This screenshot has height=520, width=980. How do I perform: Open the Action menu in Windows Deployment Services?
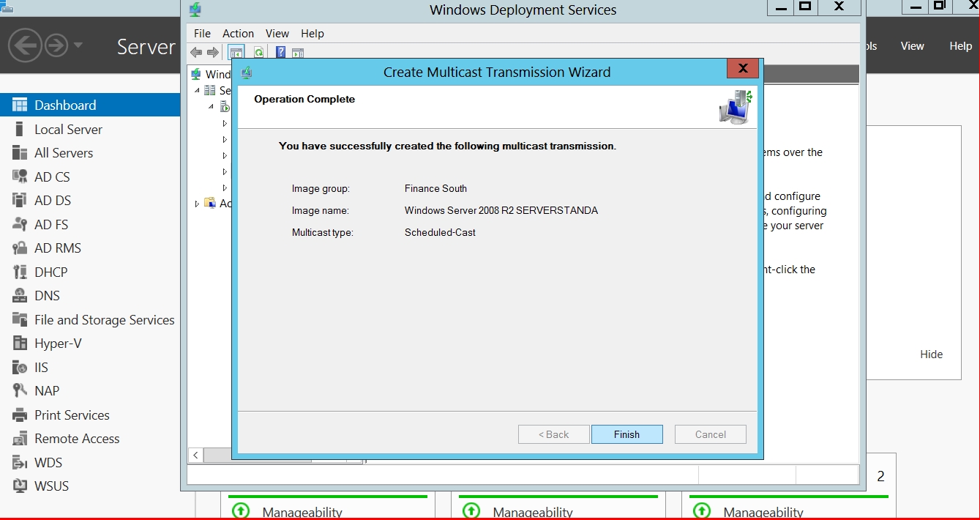click(x=238, y=34)
